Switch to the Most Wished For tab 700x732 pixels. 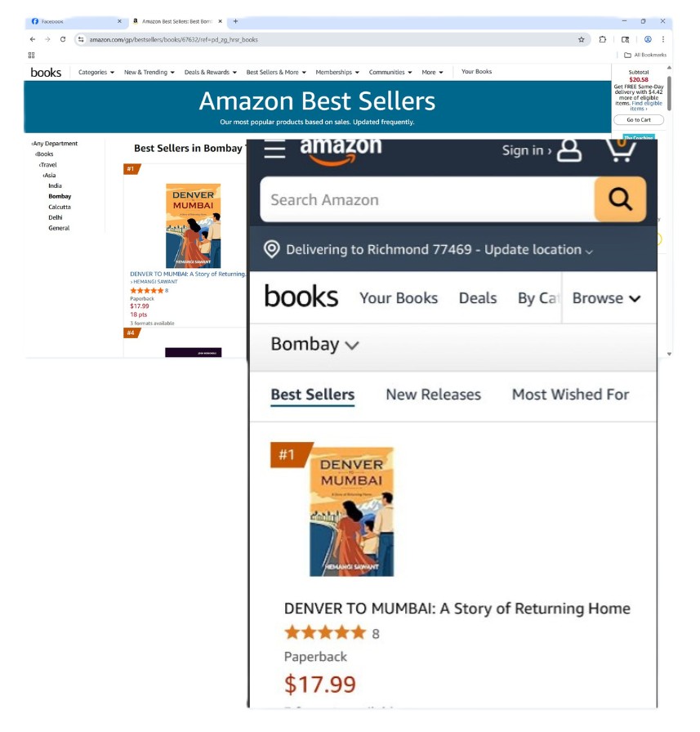click(x=570, y=395)
